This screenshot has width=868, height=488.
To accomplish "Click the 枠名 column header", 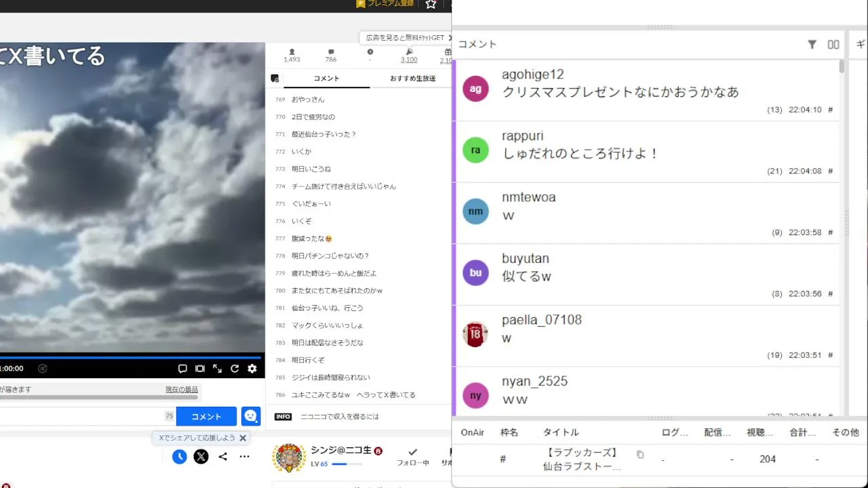I will [509, 432].
